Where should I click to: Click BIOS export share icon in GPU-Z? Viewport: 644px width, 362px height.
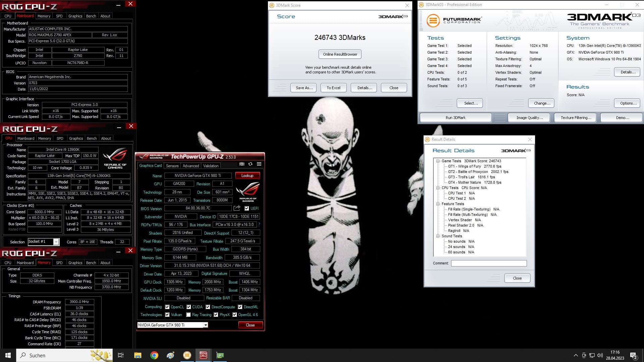(x=237, y=208)
